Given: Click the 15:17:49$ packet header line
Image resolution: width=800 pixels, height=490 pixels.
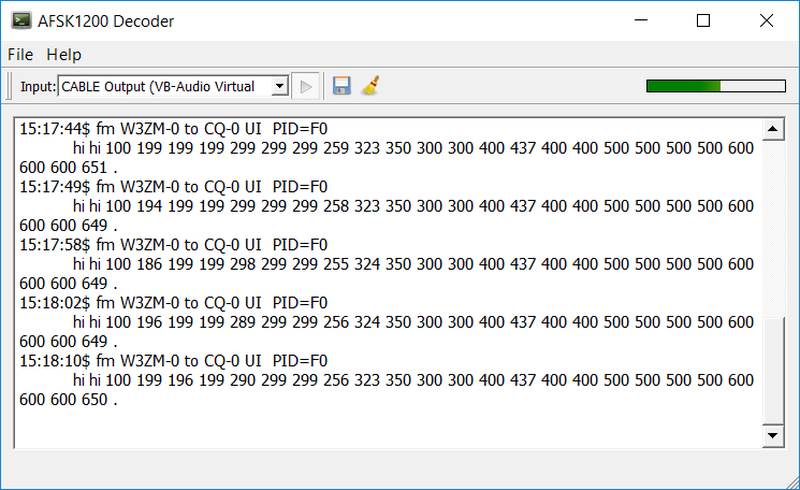Looking at the screenshot, I should point(173,187).
